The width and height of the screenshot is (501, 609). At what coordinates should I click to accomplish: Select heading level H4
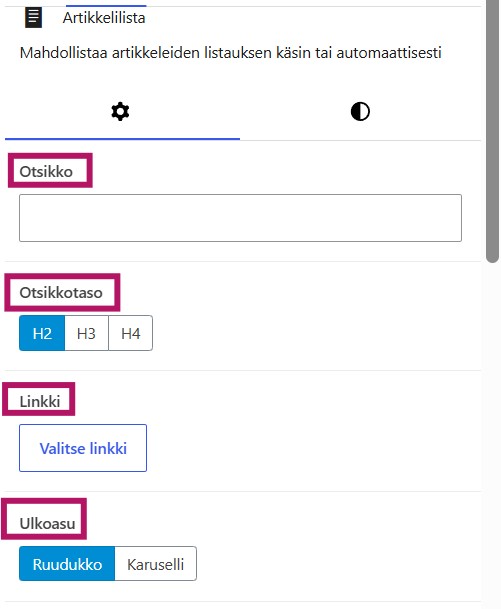tap(130, 333)
